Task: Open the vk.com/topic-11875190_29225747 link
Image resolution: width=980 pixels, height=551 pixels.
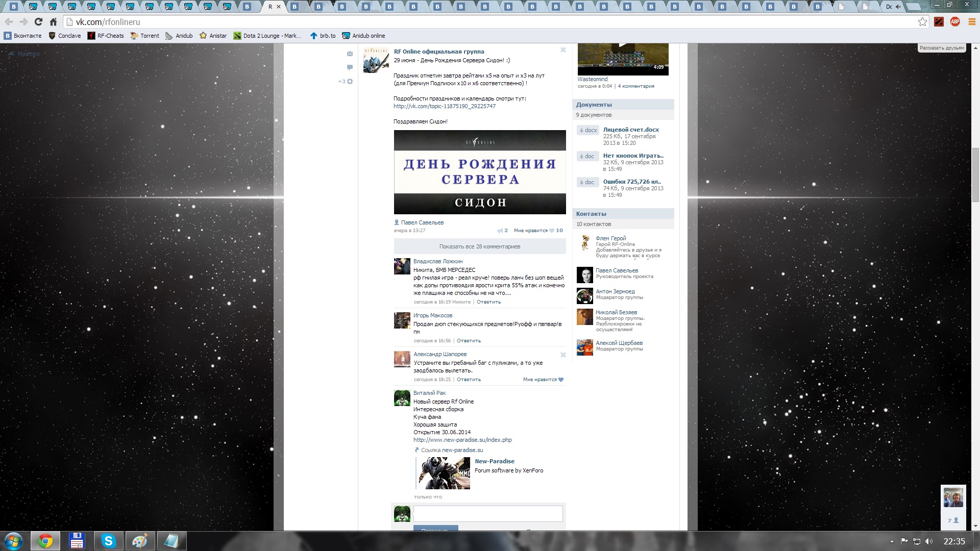Action: point(444,106)
